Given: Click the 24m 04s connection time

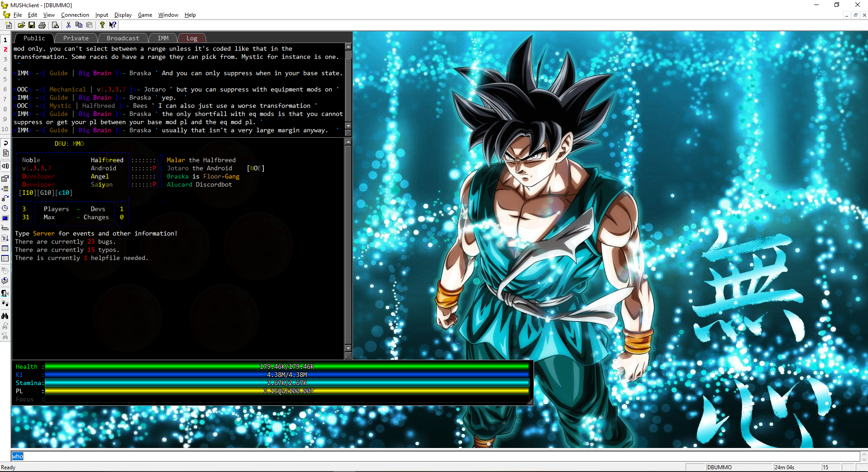Looking at the screenshot, I should pyautogui.click(x=796, y=467).
